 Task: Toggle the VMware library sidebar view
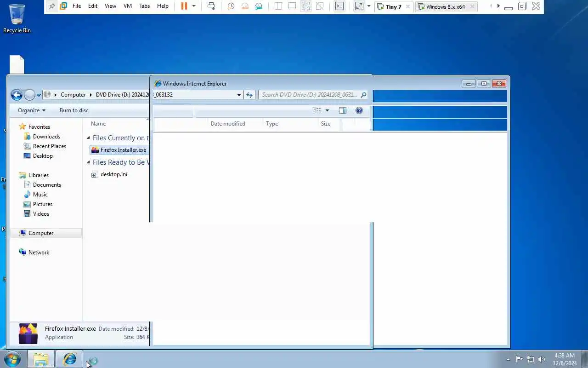point(278,6)
